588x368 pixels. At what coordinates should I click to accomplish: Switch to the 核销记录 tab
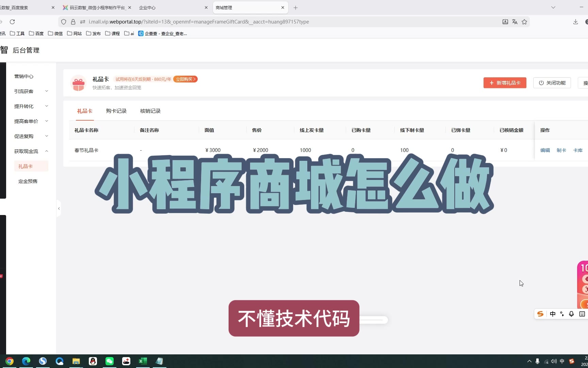tap(150, 111)
